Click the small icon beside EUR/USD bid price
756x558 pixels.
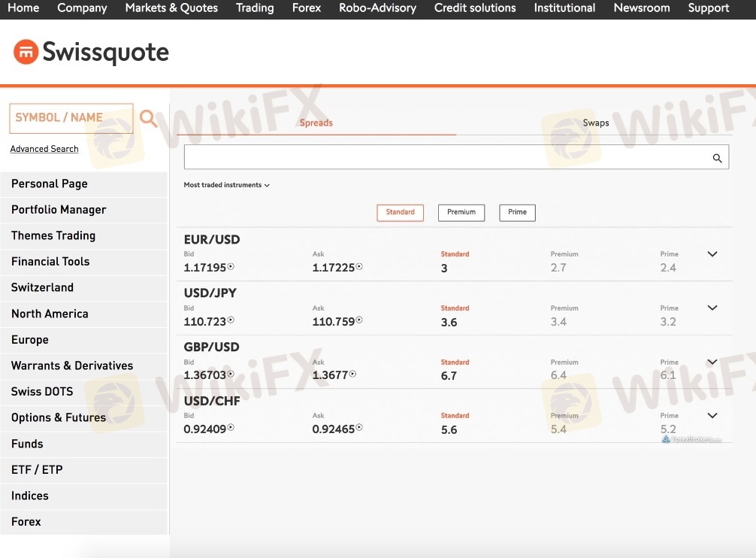click(231, 267)
